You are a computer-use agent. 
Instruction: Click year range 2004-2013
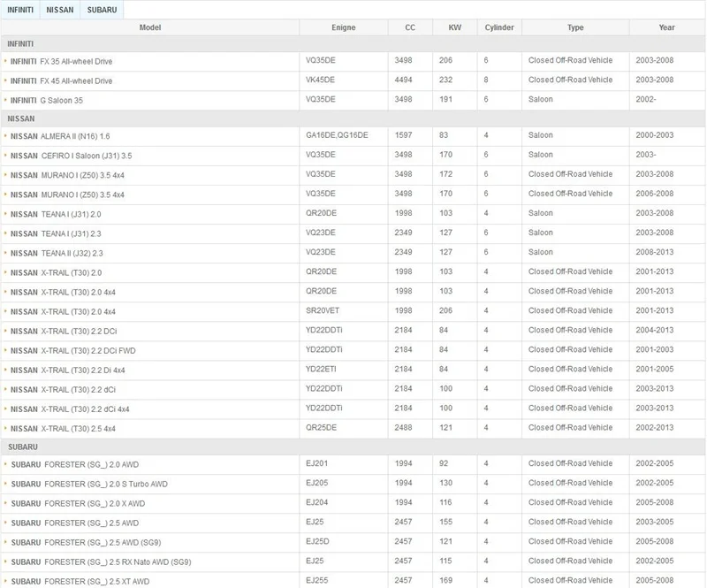point(654,330)
